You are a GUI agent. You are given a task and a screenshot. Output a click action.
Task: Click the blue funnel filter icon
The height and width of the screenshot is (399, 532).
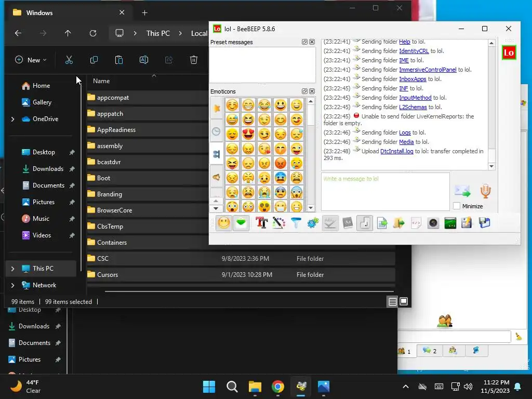pyautogui.click(x=296, y=223)
